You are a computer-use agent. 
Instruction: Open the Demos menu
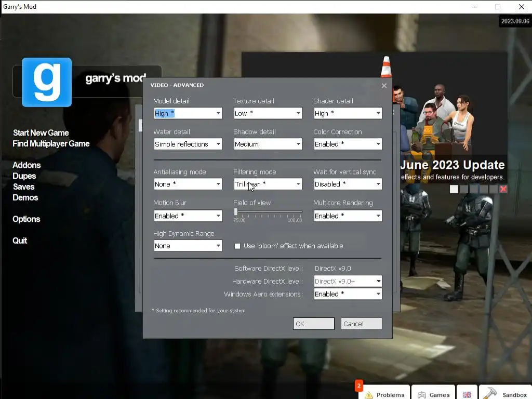(x=25, y=197)
